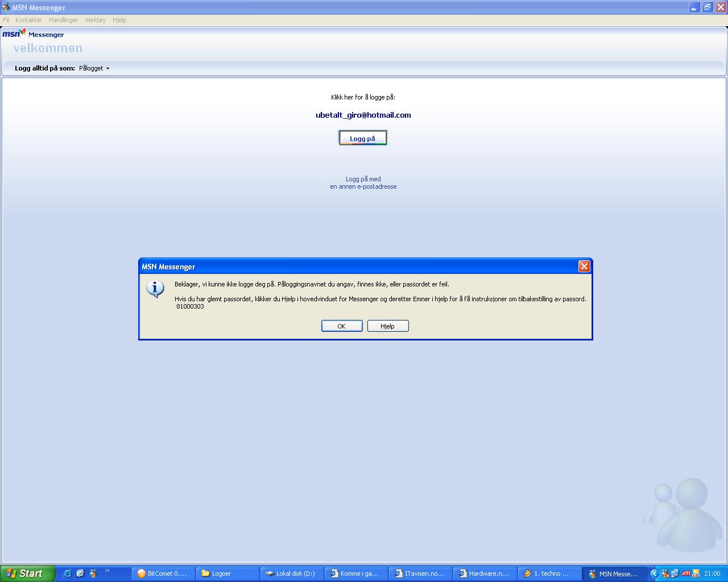Switch to ITavisen.no taskbar window

tap(420, 573)
